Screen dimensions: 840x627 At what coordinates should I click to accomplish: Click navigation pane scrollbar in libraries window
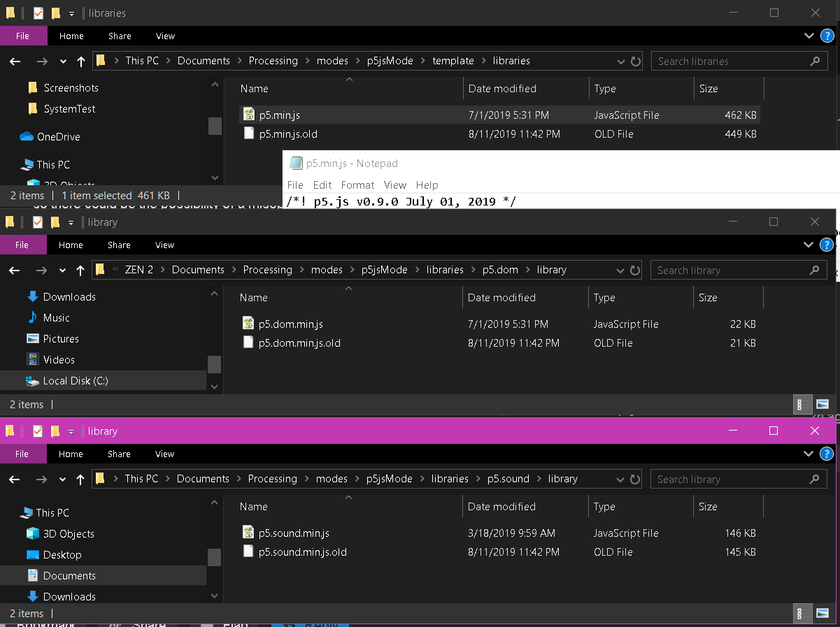pyautogui.click(x=215, y=126)
